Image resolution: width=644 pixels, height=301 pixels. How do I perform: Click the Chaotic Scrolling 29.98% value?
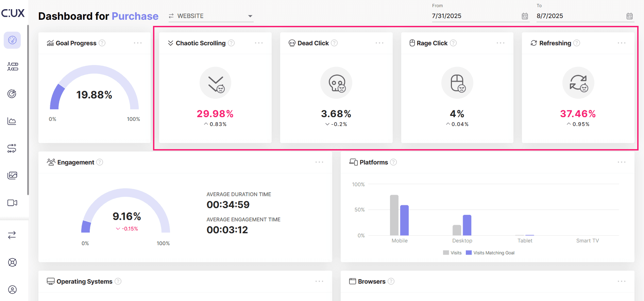click(x=215, y=114)
